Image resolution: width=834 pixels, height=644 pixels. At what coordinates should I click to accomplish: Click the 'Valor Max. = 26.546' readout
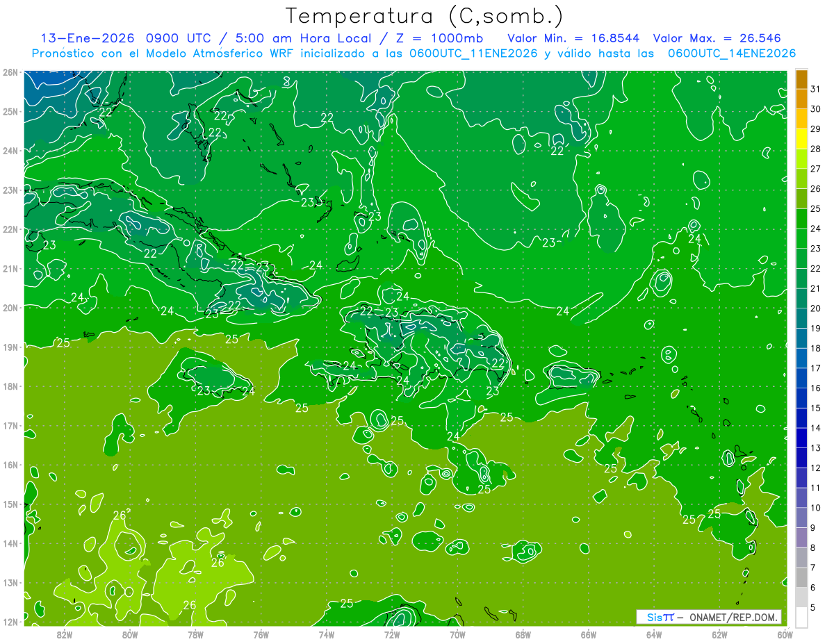coord(717,38)
